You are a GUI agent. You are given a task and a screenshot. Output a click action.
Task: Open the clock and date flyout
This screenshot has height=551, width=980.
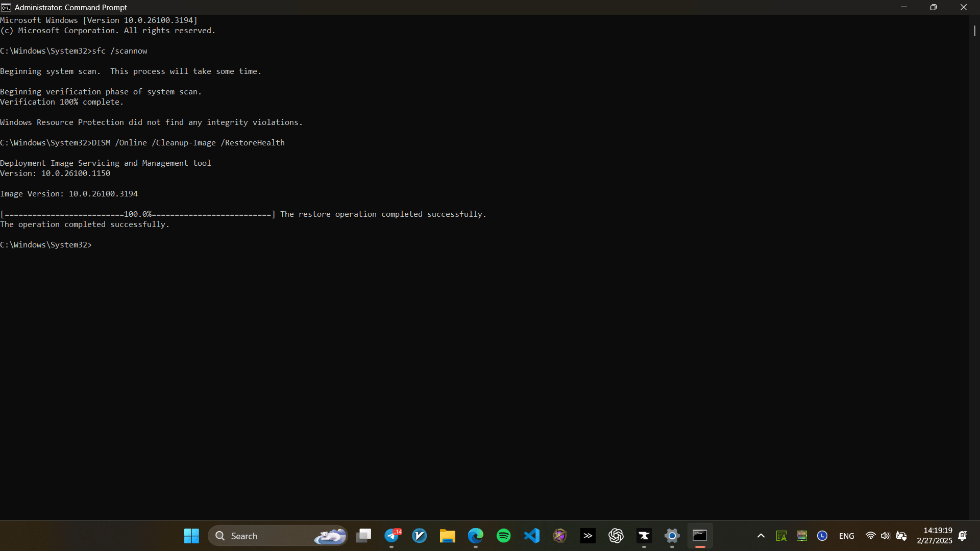pyautogui.click(x=934, y=536)
